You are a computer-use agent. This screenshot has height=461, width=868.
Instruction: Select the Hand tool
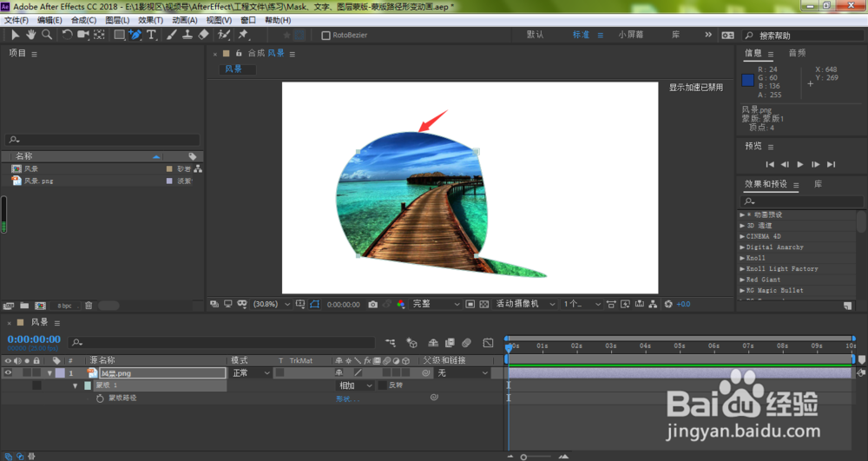(30, 35)
